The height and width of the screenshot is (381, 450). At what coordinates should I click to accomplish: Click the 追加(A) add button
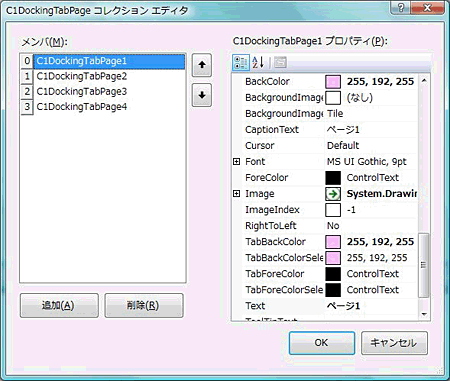tap(59, 305)
